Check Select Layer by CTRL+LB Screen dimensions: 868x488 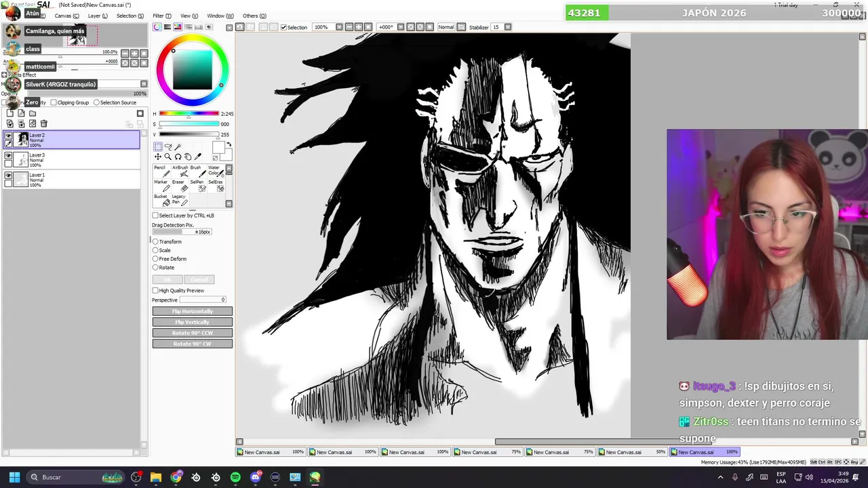(155, 216)
